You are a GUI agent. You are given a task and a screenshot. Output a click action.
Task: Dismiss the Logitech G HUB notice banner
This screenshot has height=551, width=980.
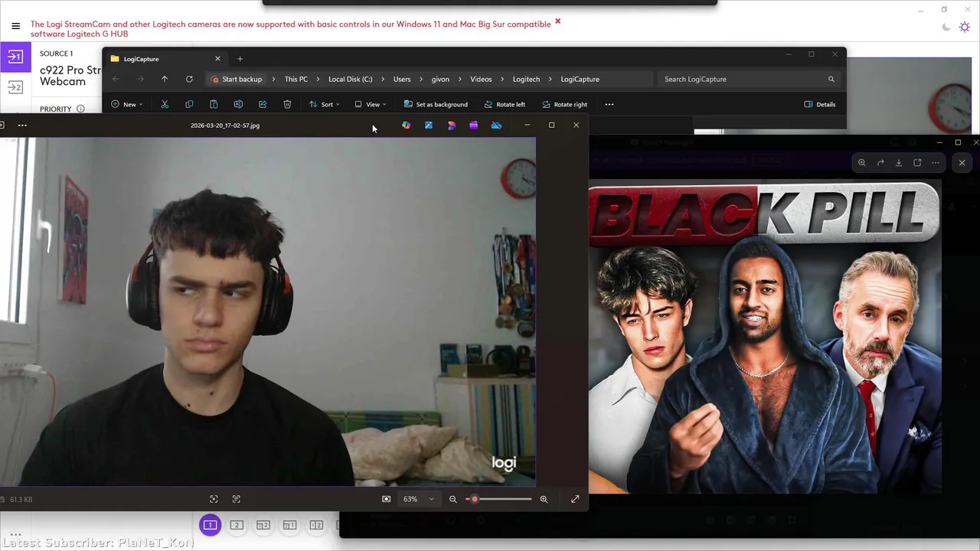(x=557, y=21)
